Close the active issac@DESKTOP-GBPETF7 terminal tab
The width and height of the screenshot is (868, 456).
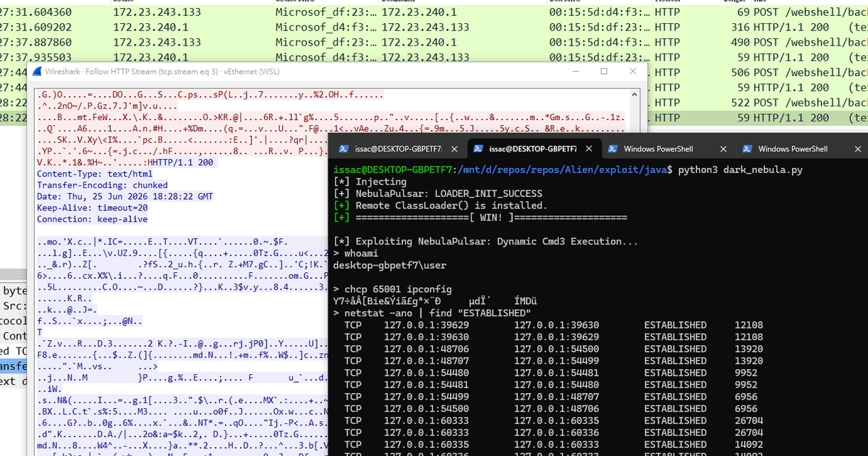590,149
